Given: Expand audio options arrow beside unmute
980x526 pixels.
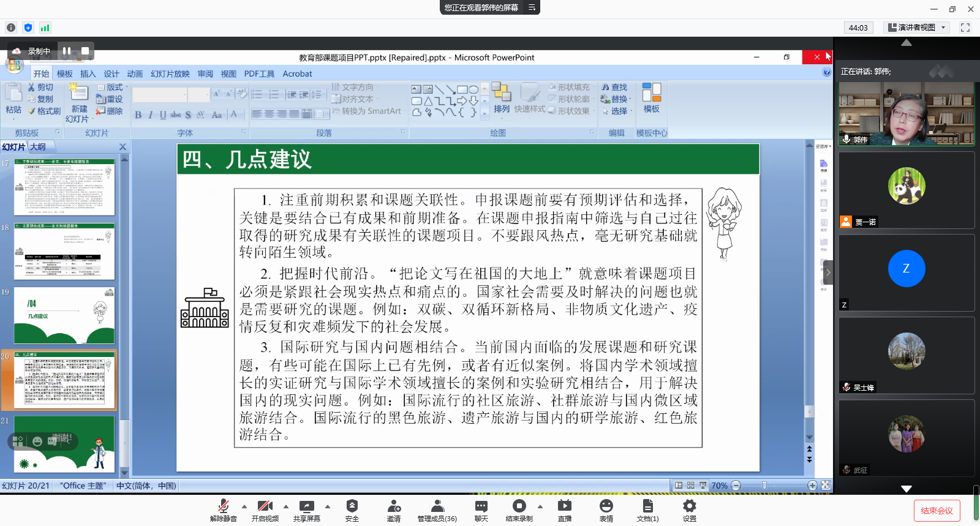Looking at the screenshot, I should click(244, 506).
